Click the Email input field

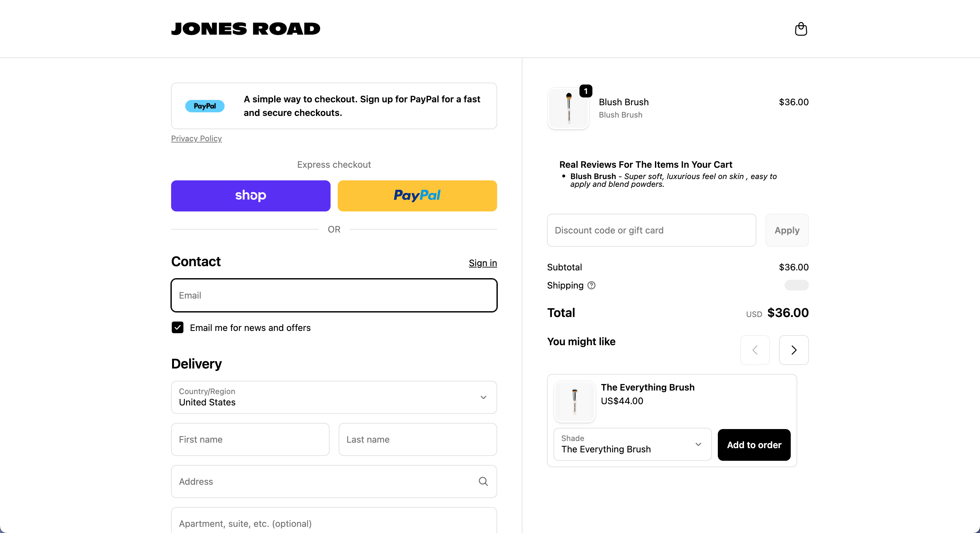[334, 295]
